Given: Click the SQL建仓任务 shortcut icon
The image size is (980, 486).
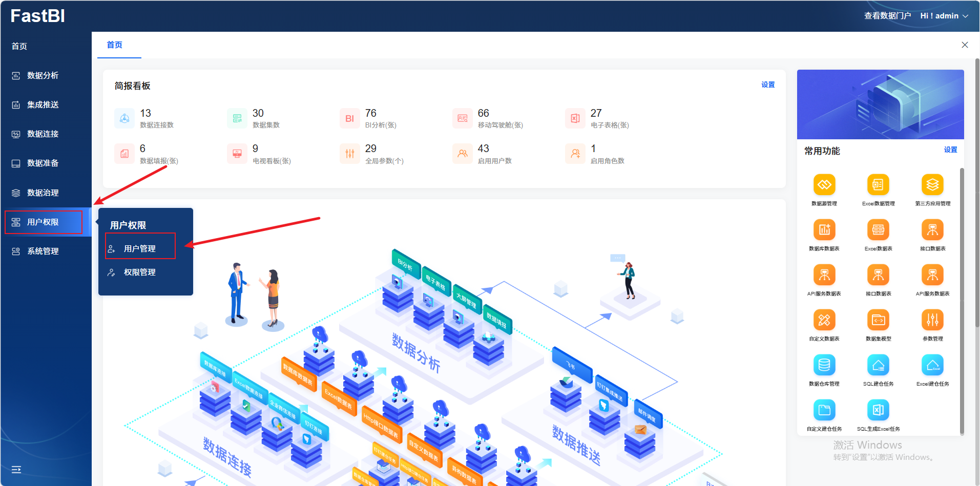Looking at the screenshot, I should (878, 365).
